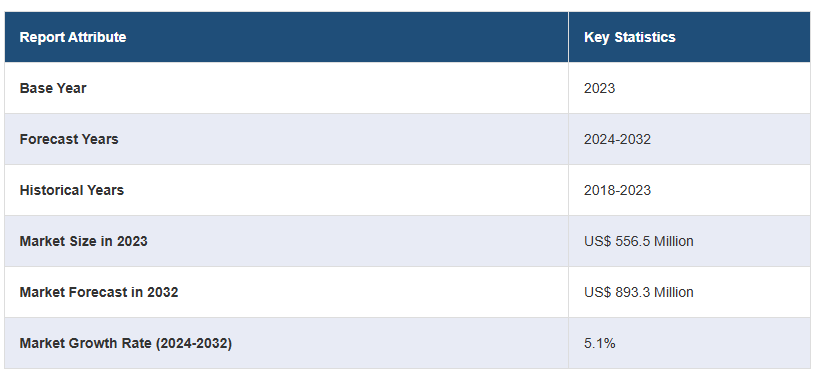Click the 5.1% growth rate value
The image size is (820, 376).
(600, 343)
